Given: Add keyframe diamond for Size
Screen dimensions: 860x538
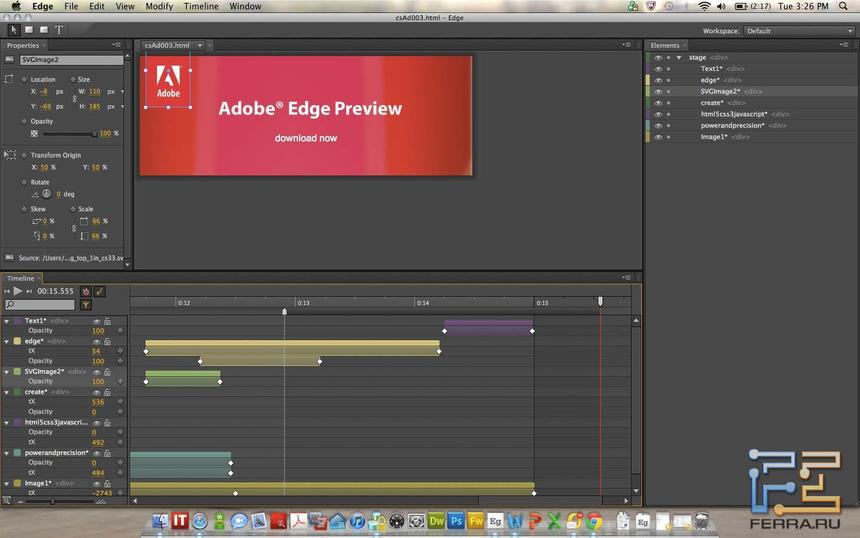Looking at the screenshot, I should click(72, 80).
